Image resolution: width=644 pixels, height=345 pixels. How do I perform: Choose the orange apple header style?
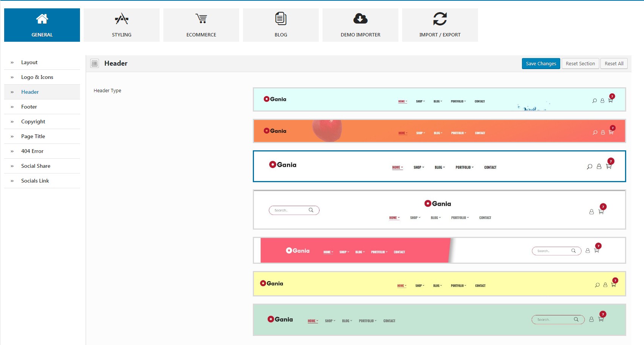[439, 131]
